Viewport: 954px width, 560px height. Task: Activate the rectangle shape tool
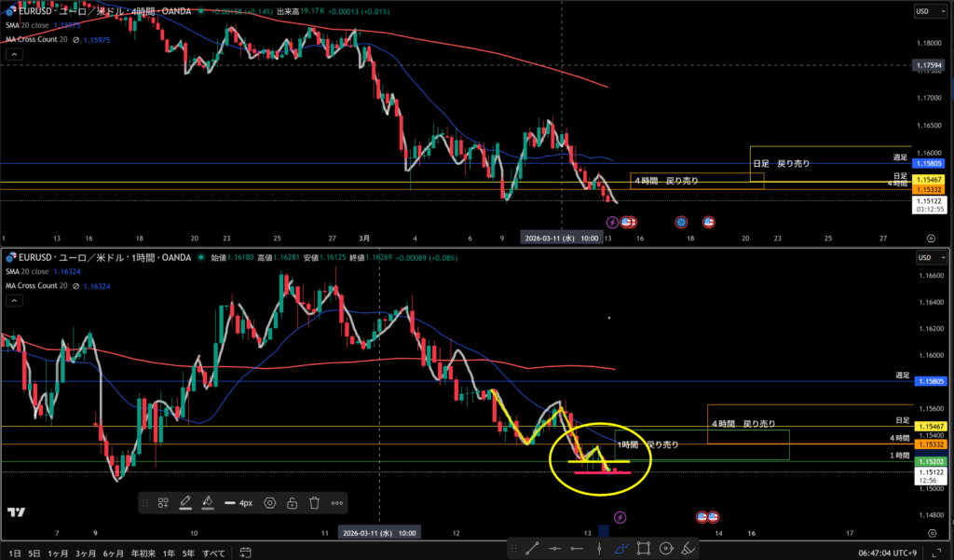[643, 550]
